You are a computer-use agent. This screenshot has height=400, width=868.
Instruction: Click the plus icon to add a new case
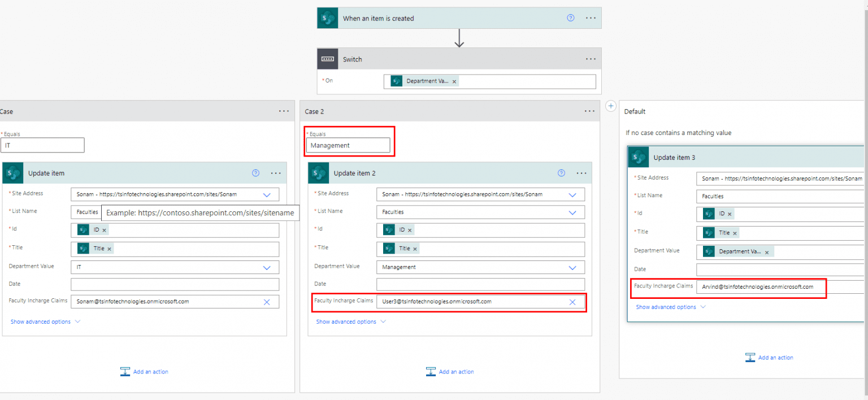[x=611, y=106]
